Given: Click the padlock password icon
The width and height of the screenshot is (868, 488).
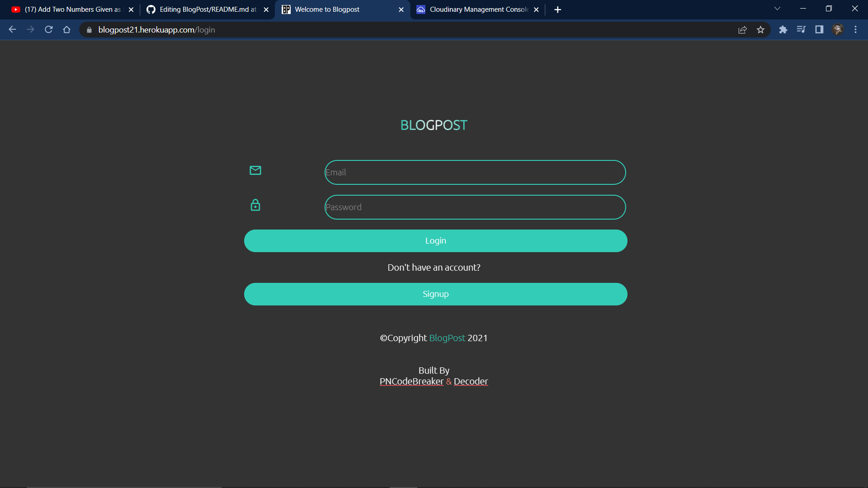Looking at the screenshot, I should point(255,205).
